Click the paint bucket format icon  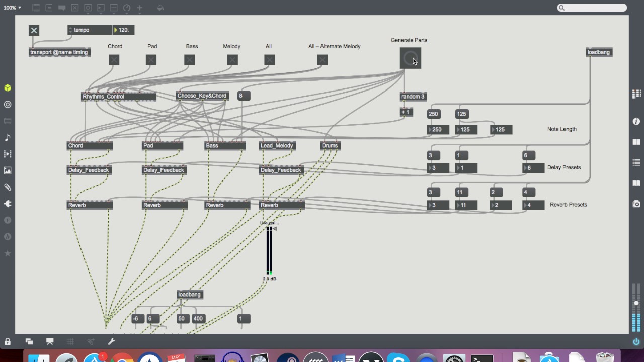160,8
